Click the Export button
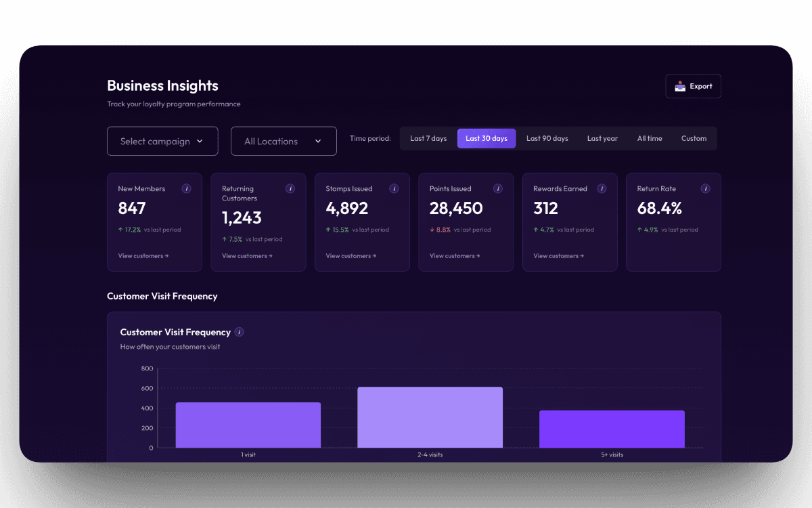 pos(693,86)
